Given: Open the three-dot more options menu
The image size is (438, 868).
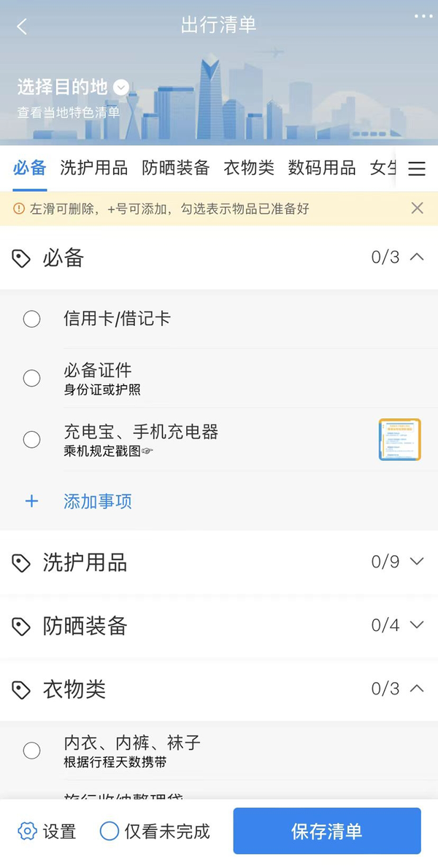Looking at the screenshot, I should tap(423, 16).
